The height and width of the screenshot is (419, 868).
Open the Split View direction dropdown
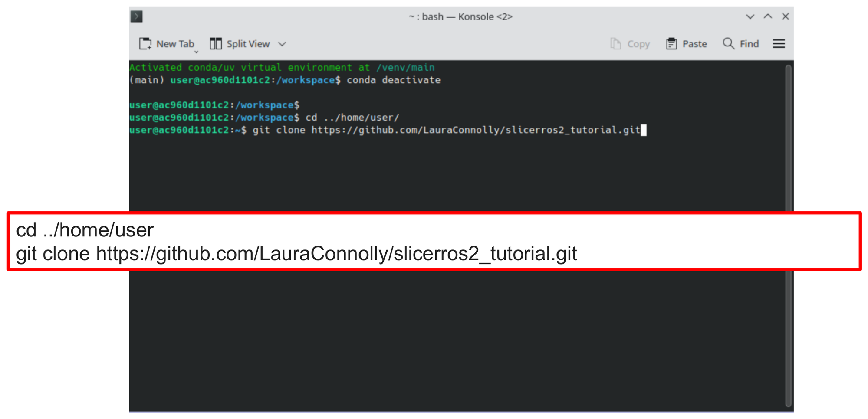click(282, 43)
